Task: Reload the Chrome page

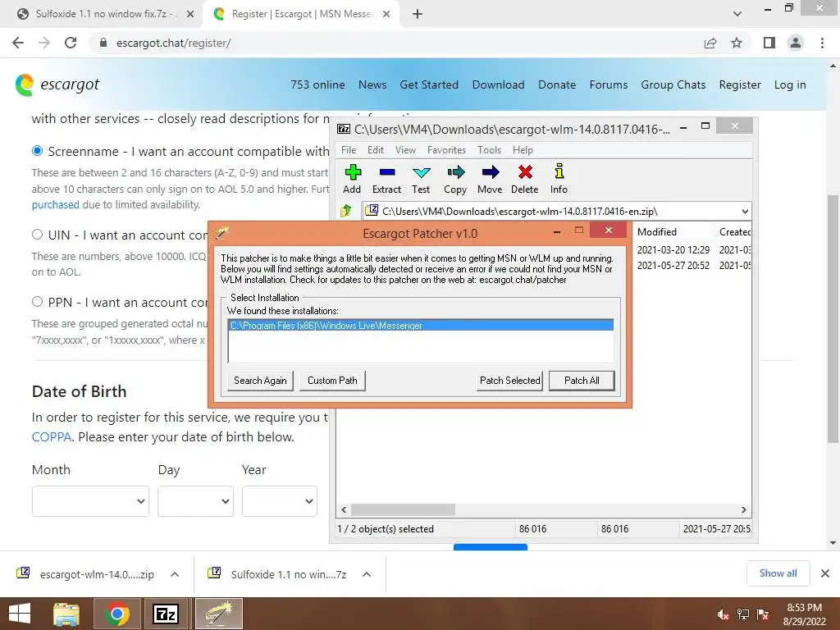Action: pos(71,43)
